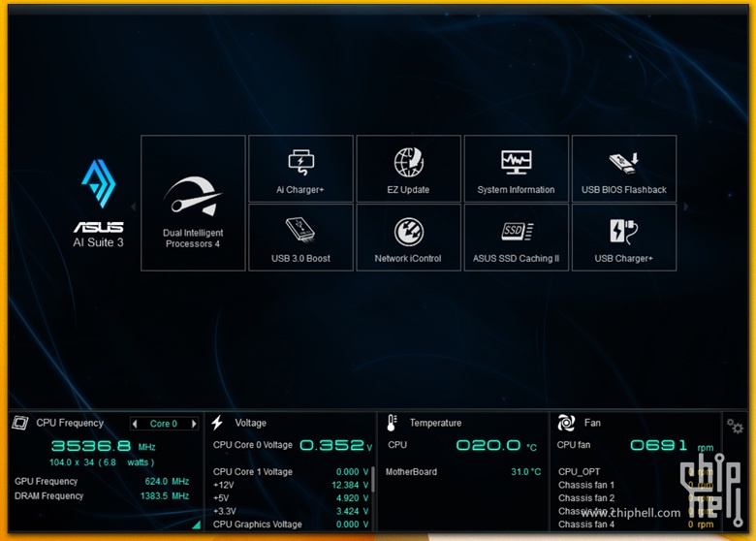Open monitor settings gear icon

(735, 427)
